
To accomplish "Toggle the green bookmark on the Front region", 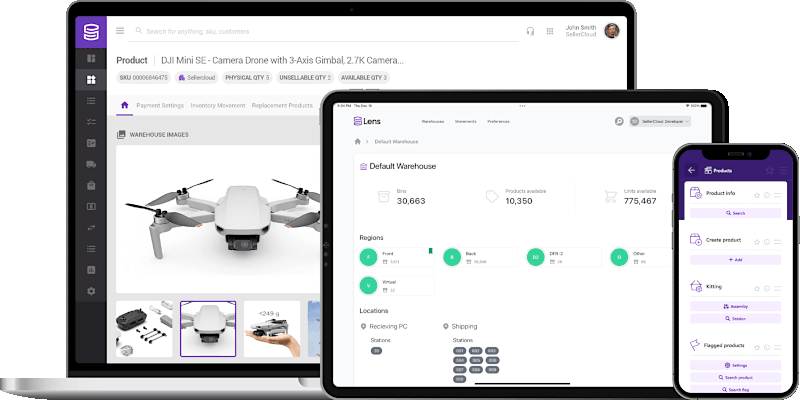I will pos(430,251).
